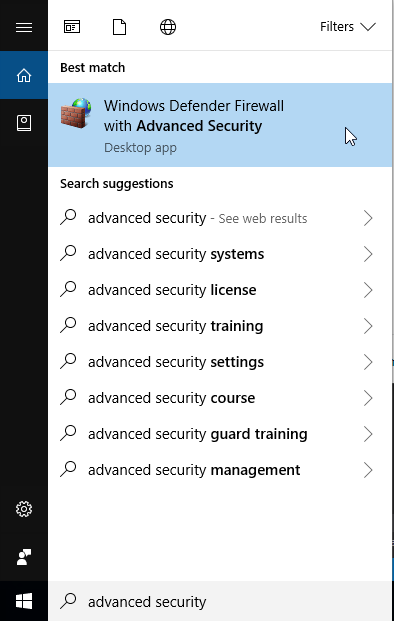Click advanced security See web results
The height and width of the screenshot is (621, 394).
tap(220, 218)
